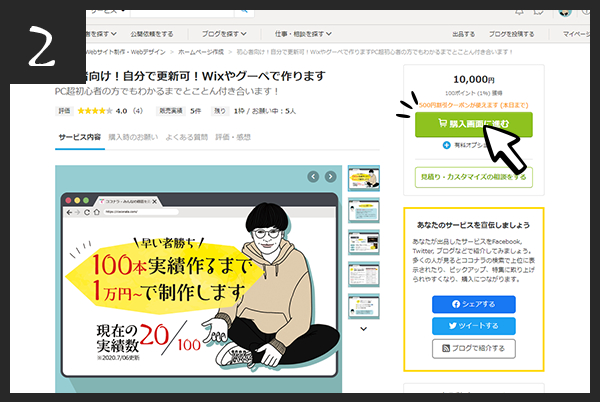Image resolution: width=600 pixels, height=402 pixels.
Task: Click the star rating 4.0 (4)
Action: [x=110, y=111]
